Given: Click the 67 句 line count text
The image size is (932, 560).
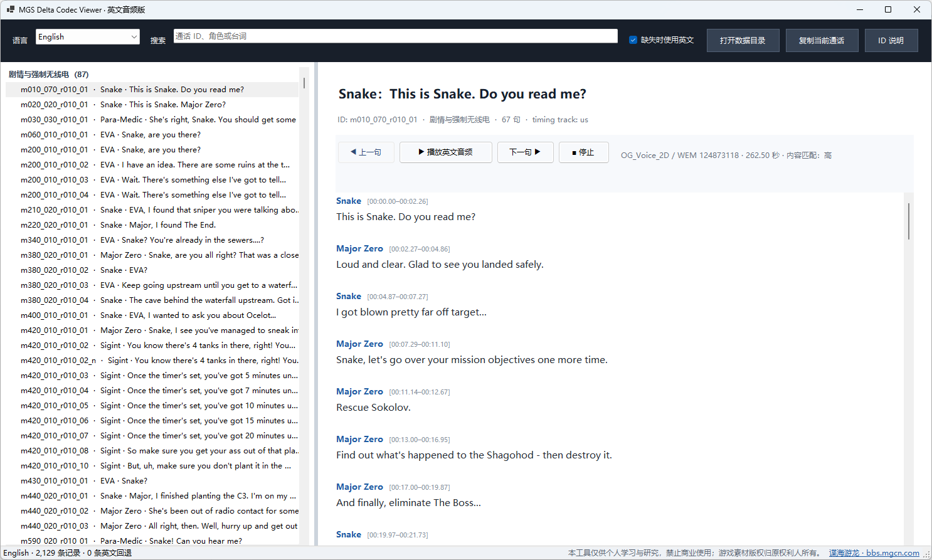Looking at the screenshot, I should point(511,120).
